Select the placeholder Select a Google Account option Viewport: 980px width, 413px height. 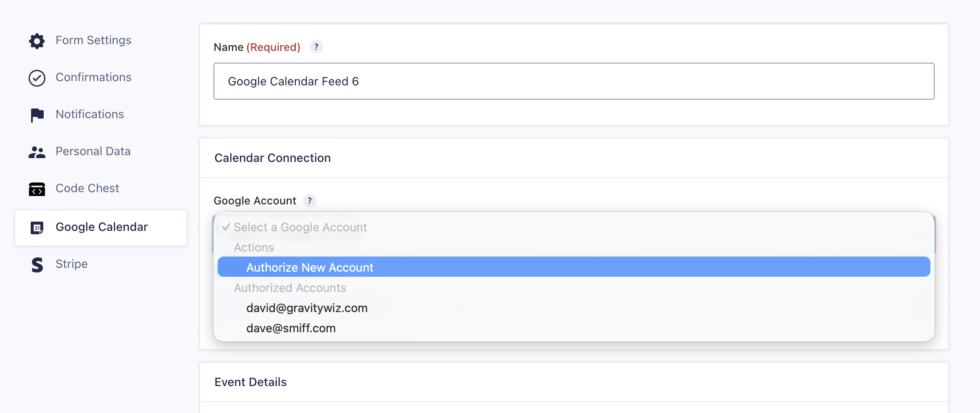pos(300,227)
